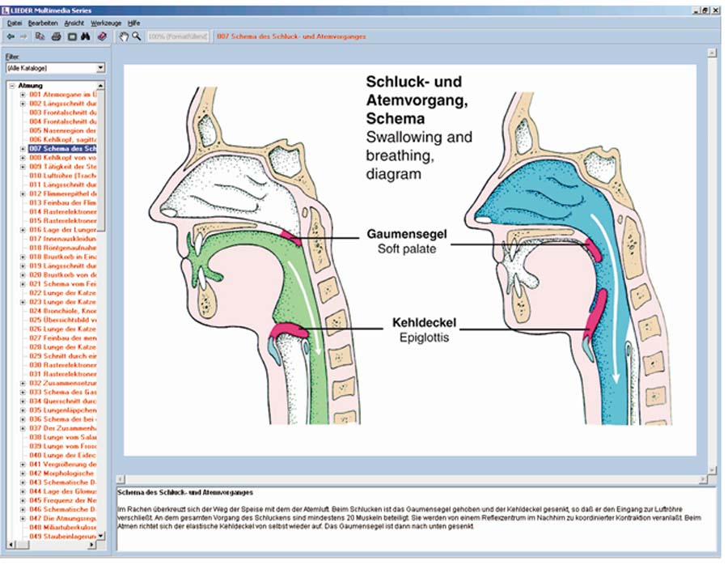728x565 pixels.
Task: Click the tree panel's scroll-up arrow
Action: pos(102,85)
